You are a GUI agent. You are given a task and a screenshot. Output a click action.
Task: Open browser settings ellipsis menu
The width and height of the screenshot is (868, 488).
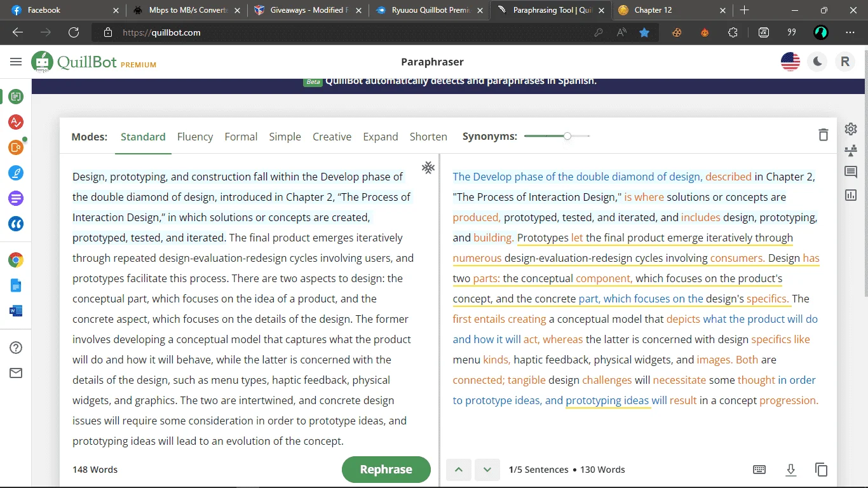pos(850,32)
